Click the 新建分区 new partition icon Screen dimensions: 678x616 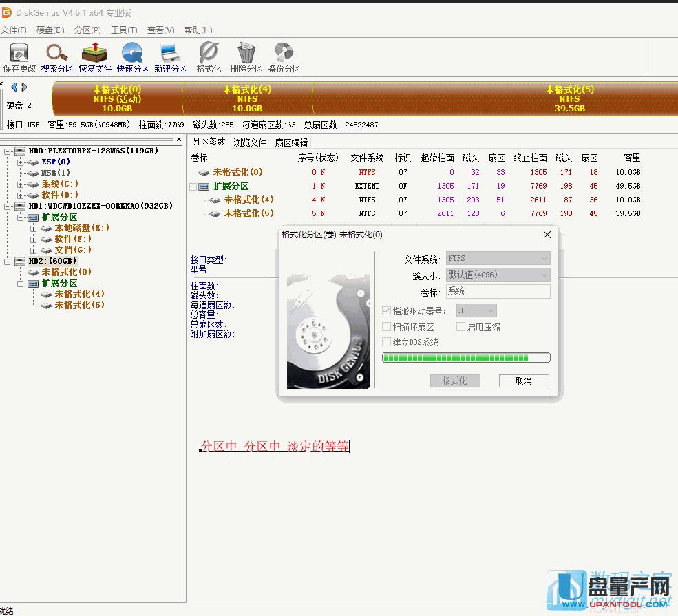click(171, 57)
